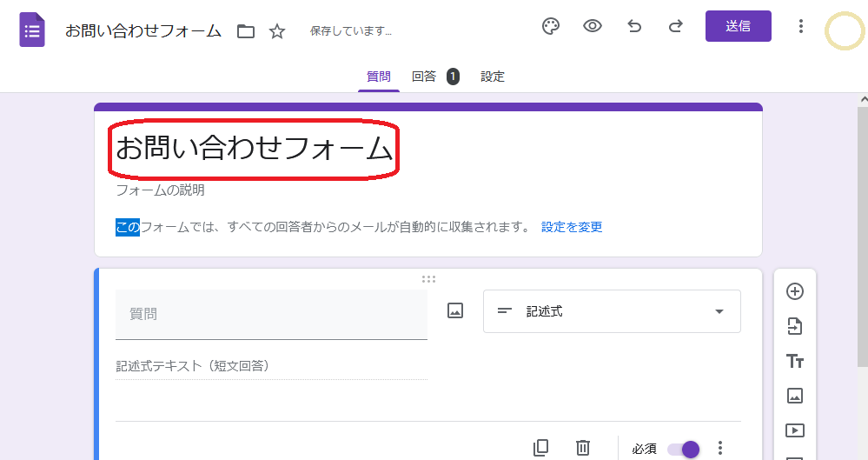This screenshot has height=460, width=868.
Task: Click the header document name お問い合わせフォーム
Action: tap(143, 31)
